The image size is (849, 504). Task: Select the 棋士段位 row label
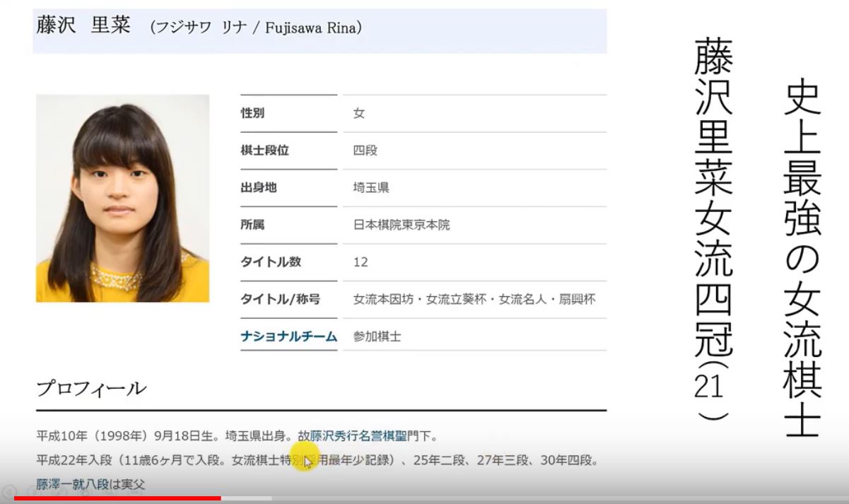tap(264, 151)
